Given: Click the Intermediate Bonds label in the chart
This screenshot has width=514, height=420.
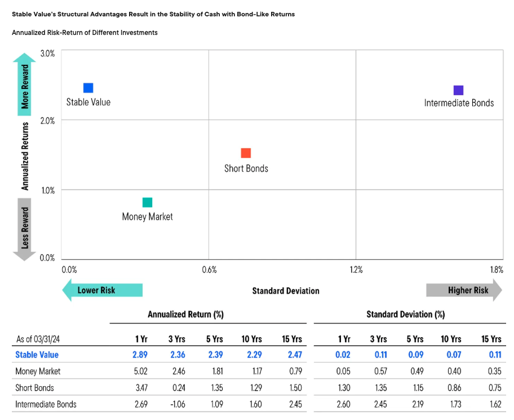Looking at the screenshot, I should (x=459, y=103).
